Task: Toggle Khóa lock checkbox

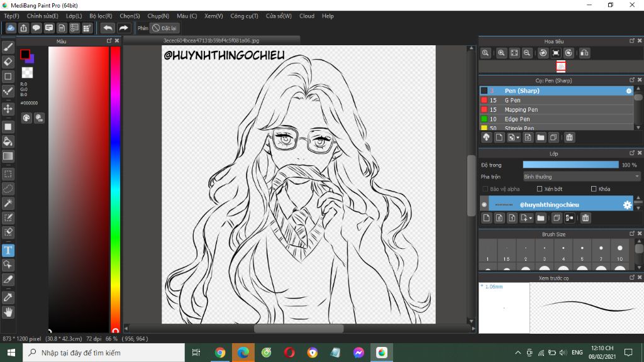Action: click(594, 189)
